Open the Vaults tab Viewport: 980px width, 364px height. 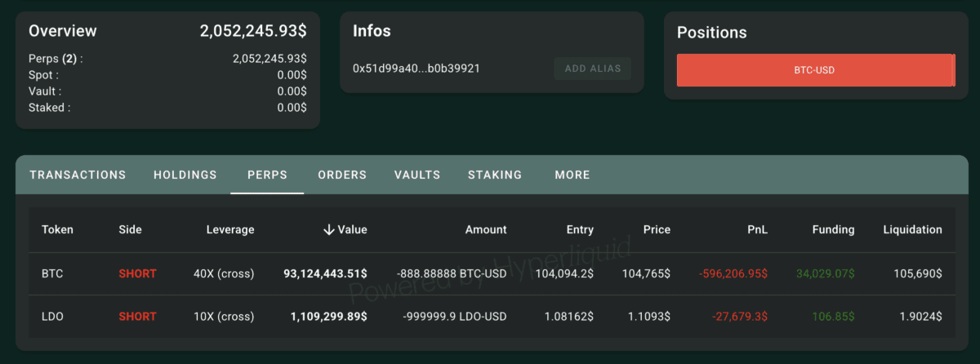(x=417, y=175)
